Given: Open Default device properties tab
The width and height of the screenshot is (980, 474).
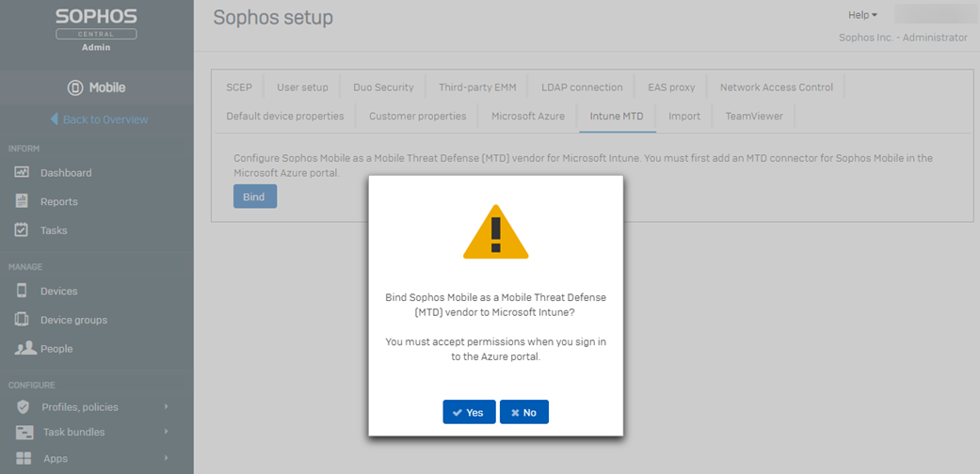Looking at the screenshot, I should click(x=285, y=117).
